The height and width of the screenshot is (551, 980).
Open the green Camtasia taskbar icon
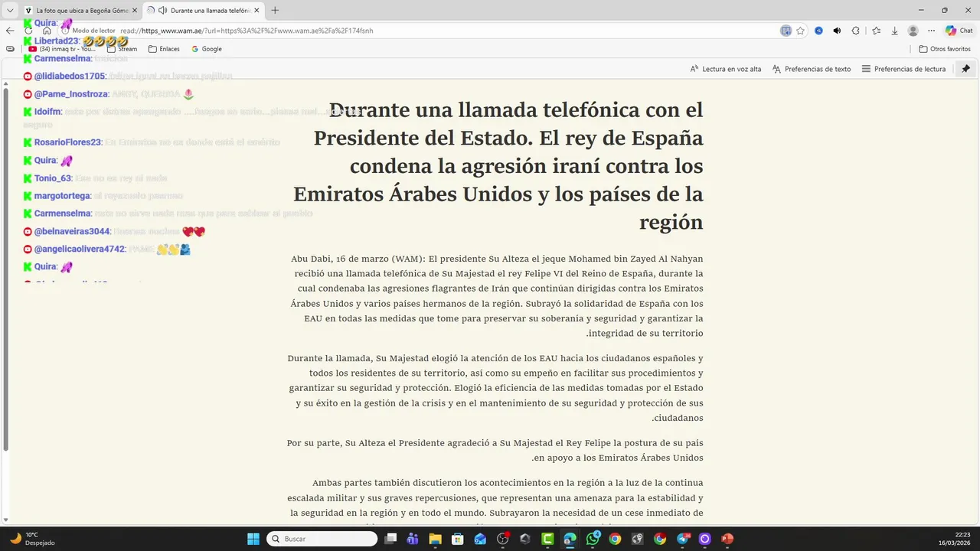click(547, 539)
